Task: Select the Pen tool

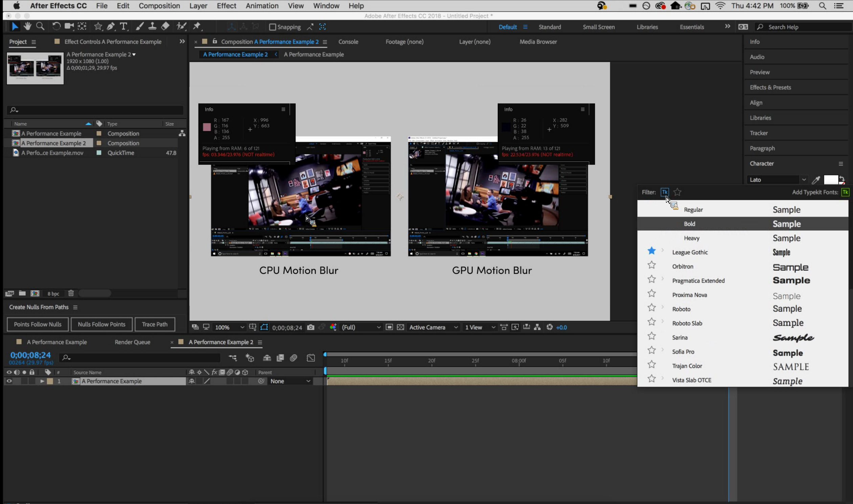Action: tap(111, 26)
